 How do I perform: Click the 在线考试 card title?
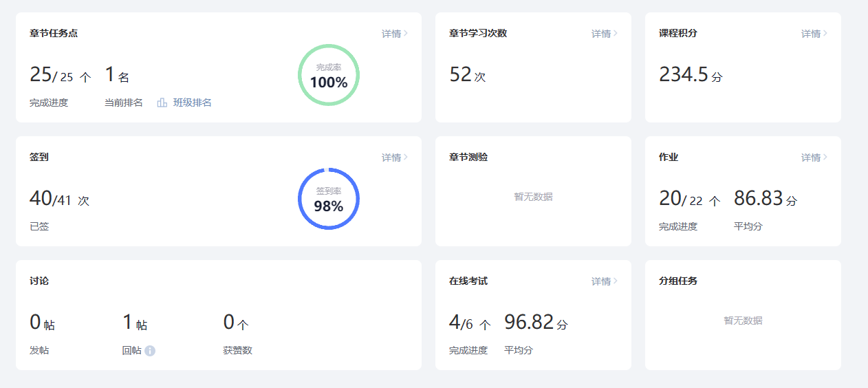coord(468,281)
